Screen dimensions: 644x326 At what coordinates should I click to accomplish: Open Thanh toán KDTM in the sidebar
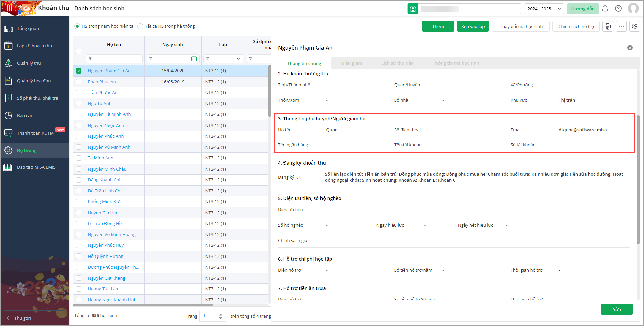tap(35, 133)
